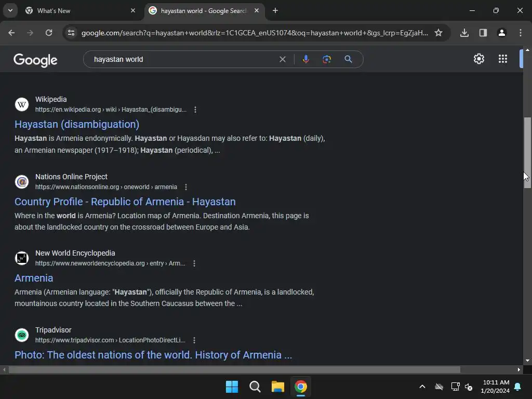Click the address bar URL
This screenshot has height=399, width=532.
[x=255, y=33]
